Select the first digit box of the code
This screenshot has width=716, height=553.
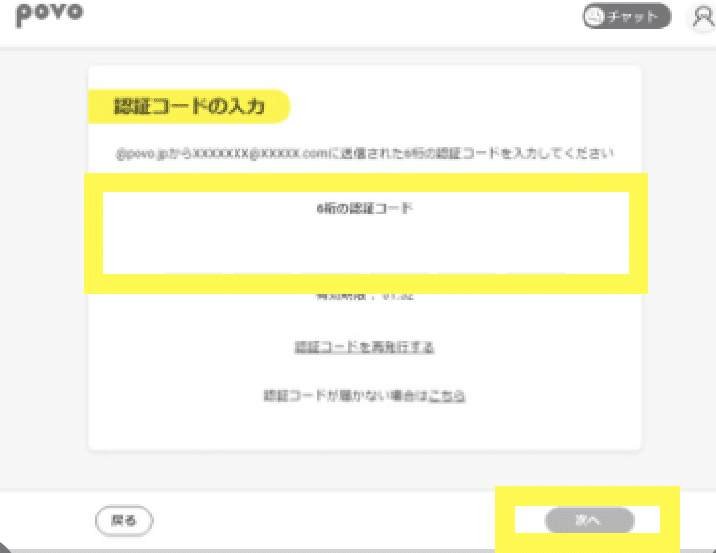pos(194,251)
